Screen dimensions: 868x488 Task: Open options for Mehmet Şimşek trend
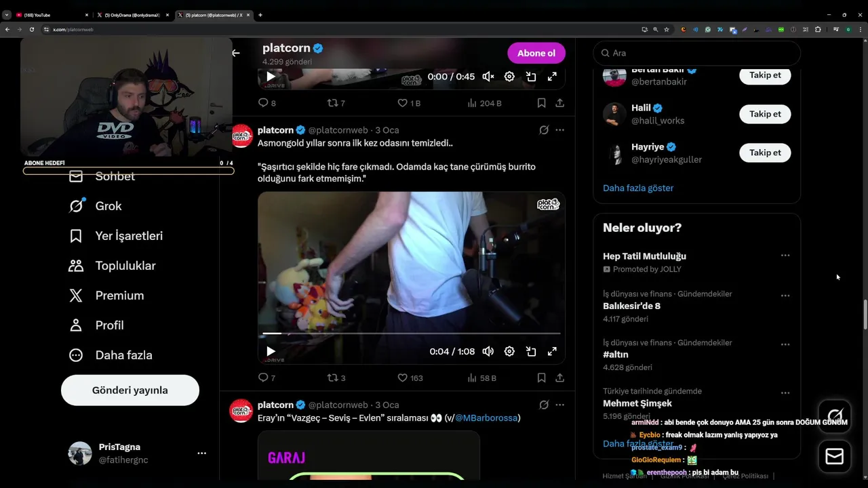785,393
